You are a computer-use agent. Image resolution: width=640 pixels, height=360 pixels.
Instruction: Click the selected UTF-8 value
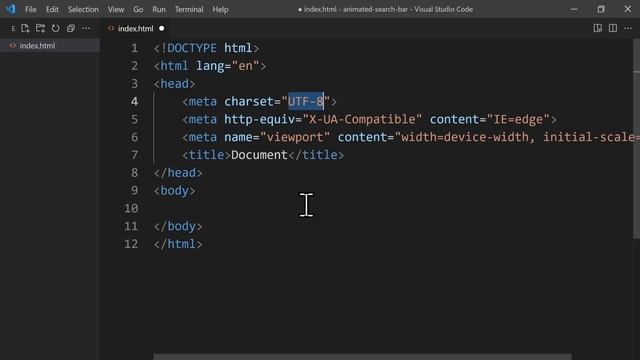[306, 101]
